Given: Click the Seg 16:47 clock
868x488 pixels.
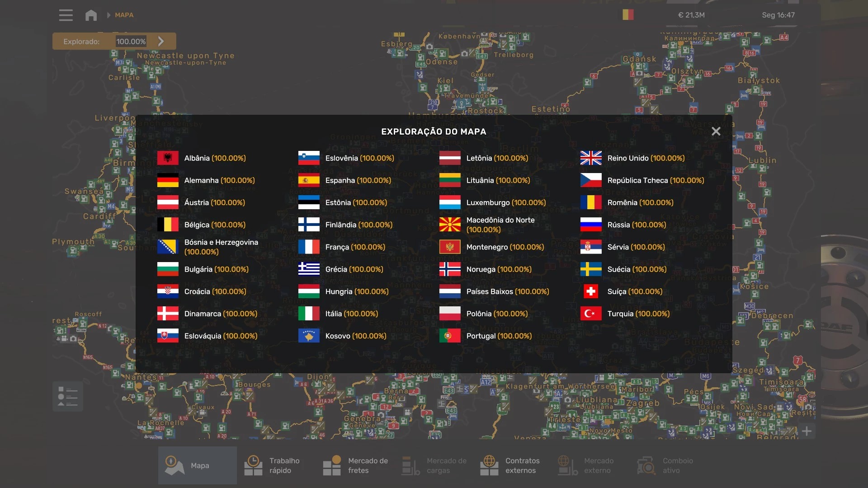Looking at the screenshot, I should click(x=778, y=15).
